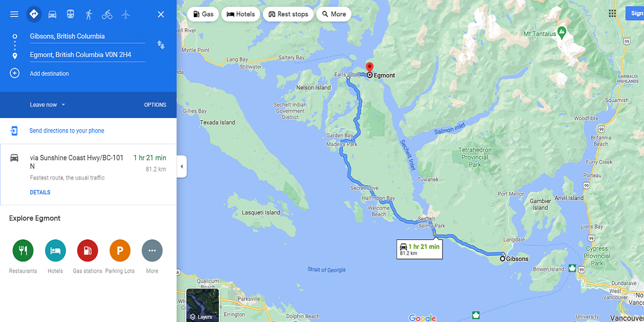Select driving travel mode icon
The image size is (644, 322).
52,14
